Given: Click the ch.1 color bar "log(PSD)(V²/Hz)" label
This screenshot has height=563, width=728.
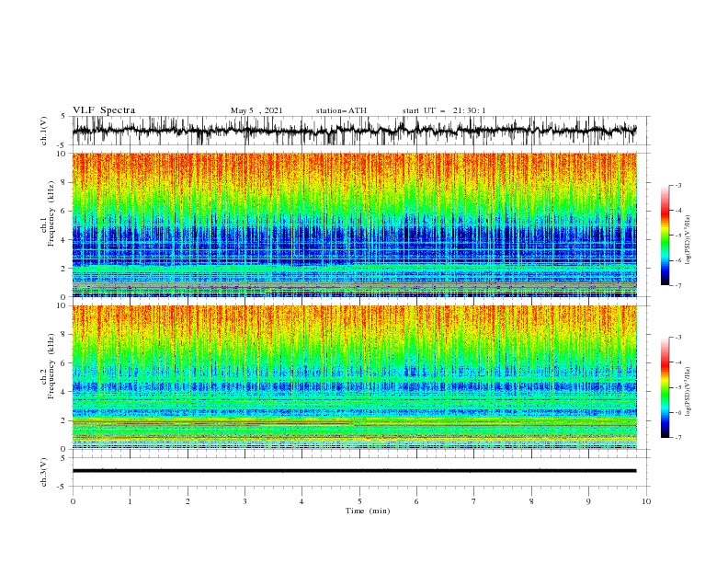Looking at the screenshot, I should point(688,240).
